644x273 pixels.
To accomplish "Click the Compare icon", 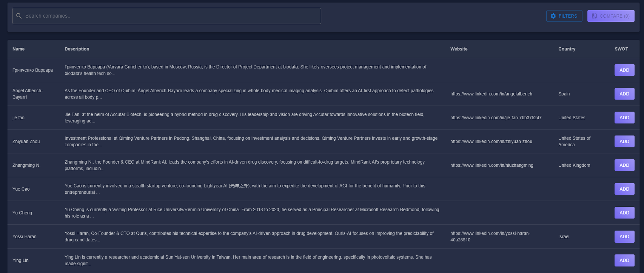I will pos(594,16).
